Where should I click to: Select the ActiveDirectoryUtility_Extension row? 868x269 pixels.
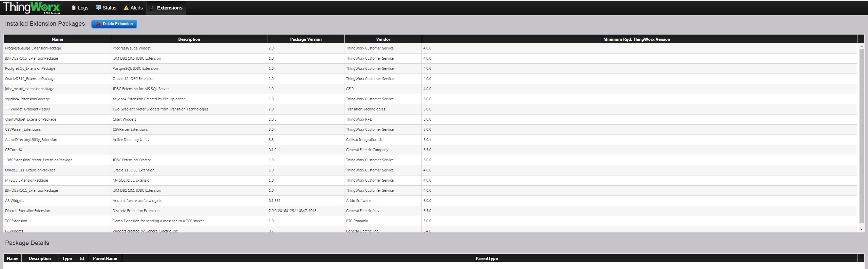click(x=430, y=140)
